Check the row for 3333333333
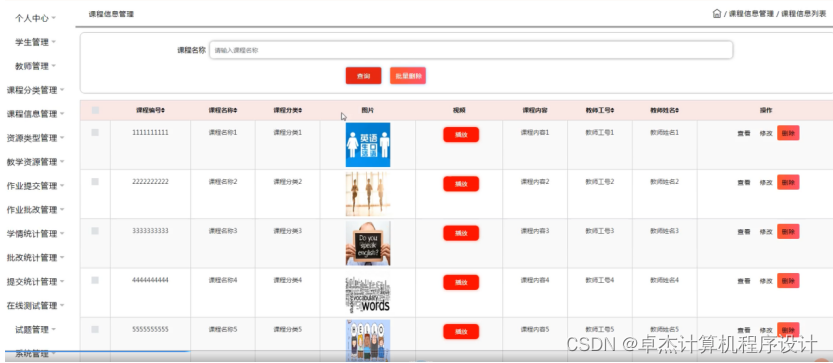The width and height of the screenshot is (833, 363). (x=95, y=231)
